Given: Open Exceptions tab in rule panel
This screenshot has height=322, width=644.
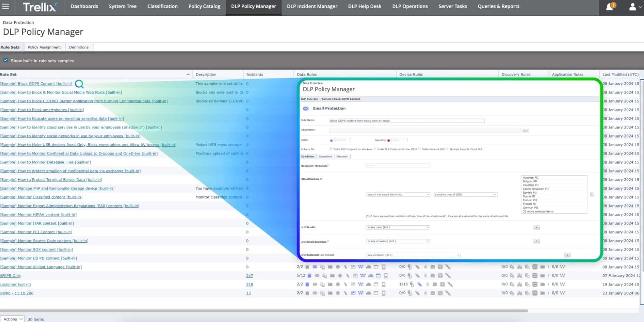Looking at the screenshot, I should (325, 157).
